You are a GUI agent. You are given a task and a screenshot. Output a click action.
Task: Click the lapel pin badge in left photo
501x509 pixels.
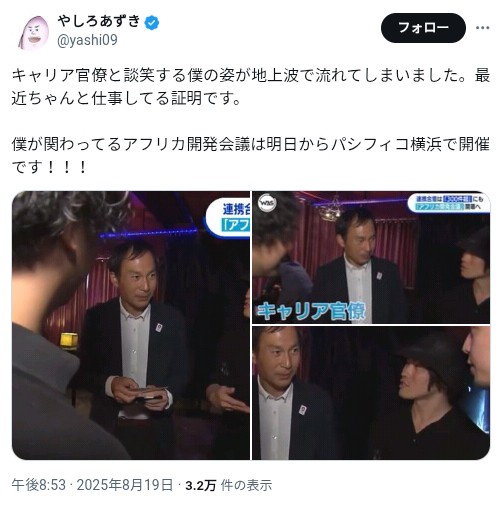[159, 327]
